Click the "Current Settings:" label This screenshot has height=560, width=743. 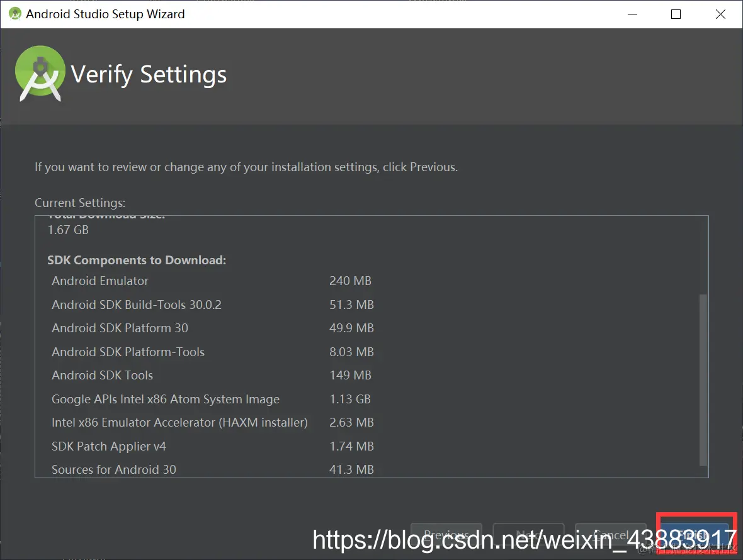point(80,203)
